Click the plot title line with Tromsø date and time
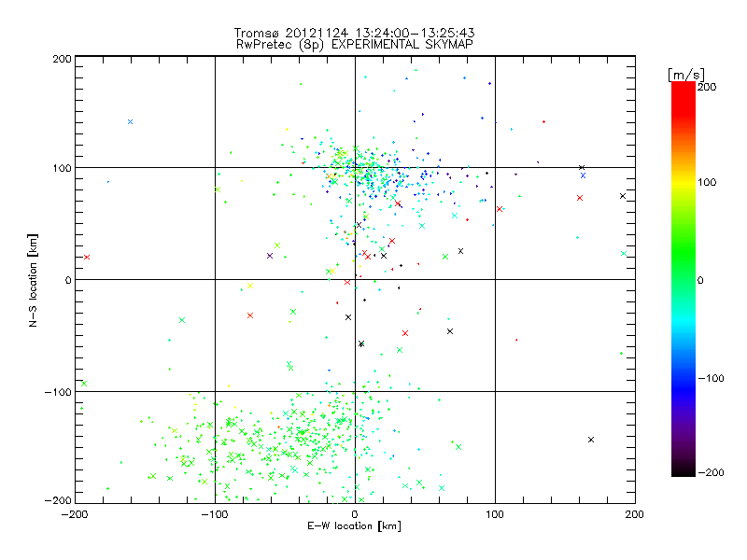This screenshot has width=747, height=560. (354, 33)
